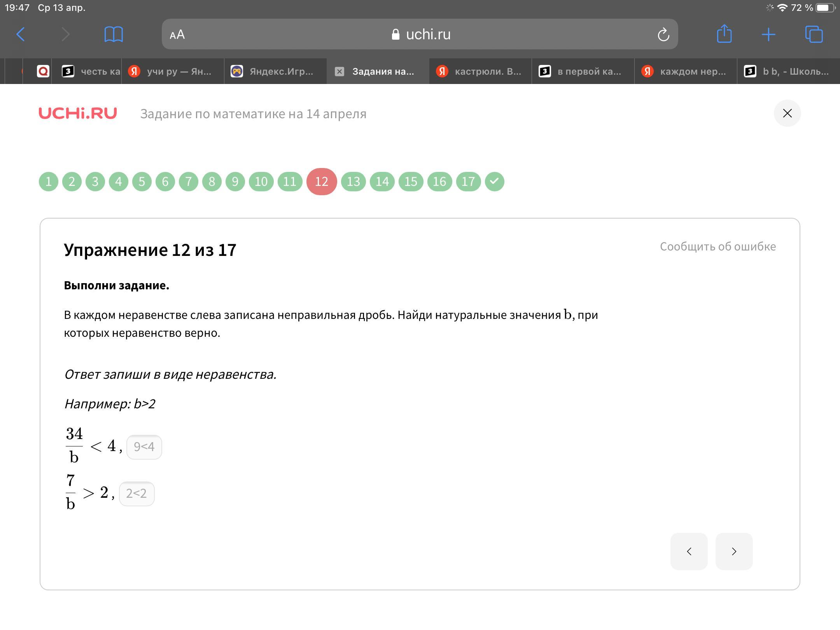This screenshot has height=630, width=840.
Task: Select exercise number 13 circle
Action: pos(353,182)
